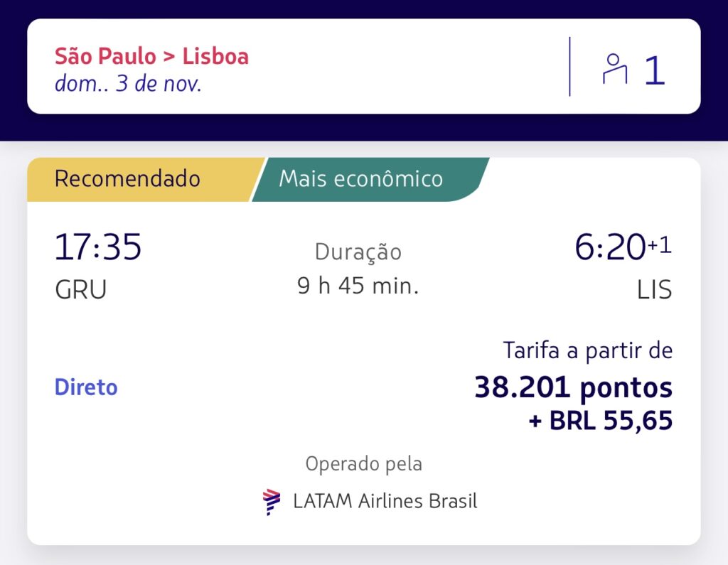Viewport: 728px width, 565px height.
Task: Click the Duração label
Action: click(x=358, y=252)
